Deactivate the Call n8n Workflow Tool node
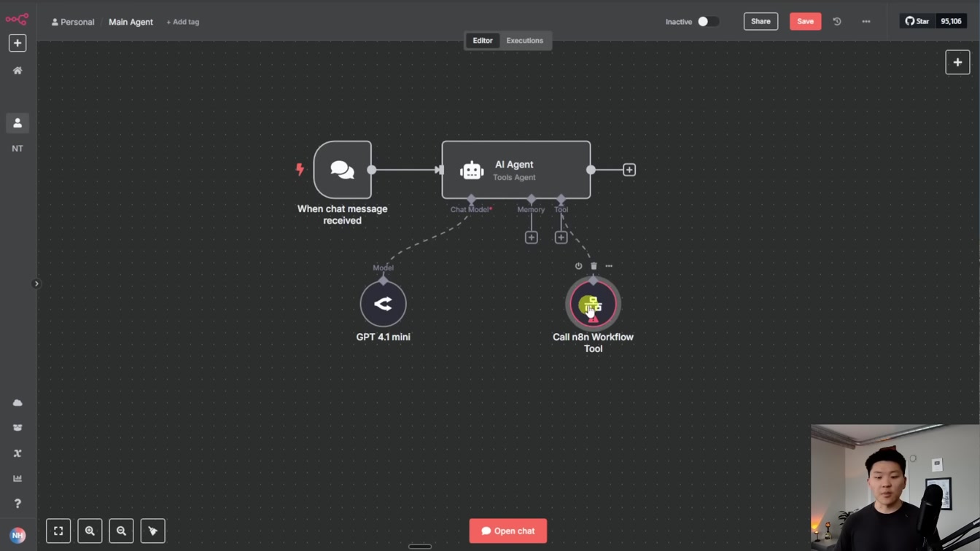Screen dimensions: 980x551 pyautogui.click(x=578, y=266)
